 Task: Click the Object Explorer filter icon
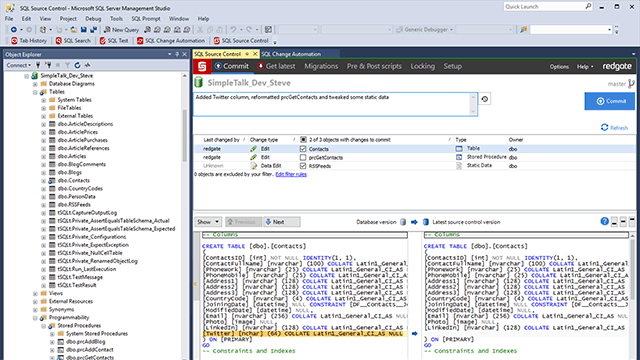point(67,65)
